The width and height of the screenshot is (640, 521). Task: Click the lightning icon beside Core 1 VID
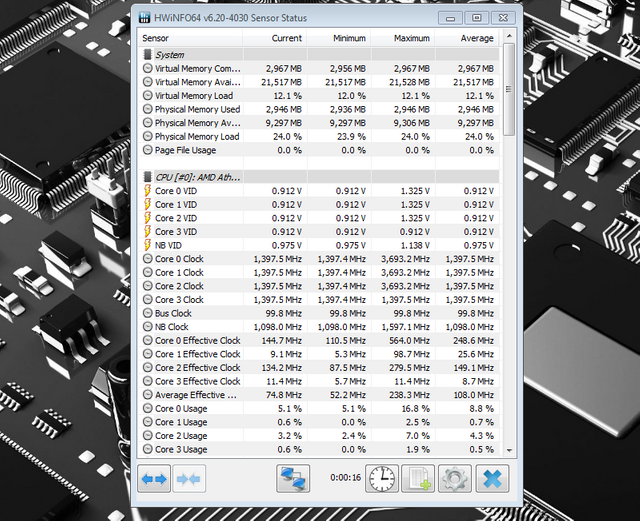coord(147,204)
